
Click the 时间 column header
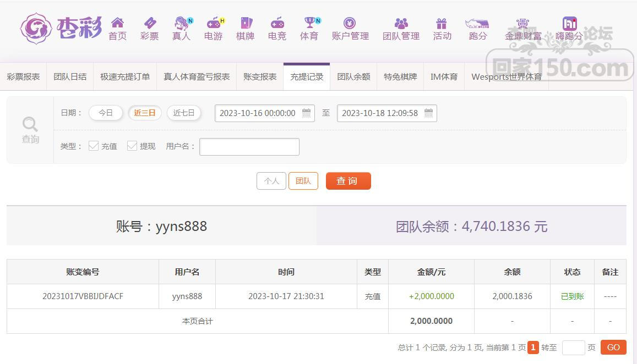click(286, 272)
